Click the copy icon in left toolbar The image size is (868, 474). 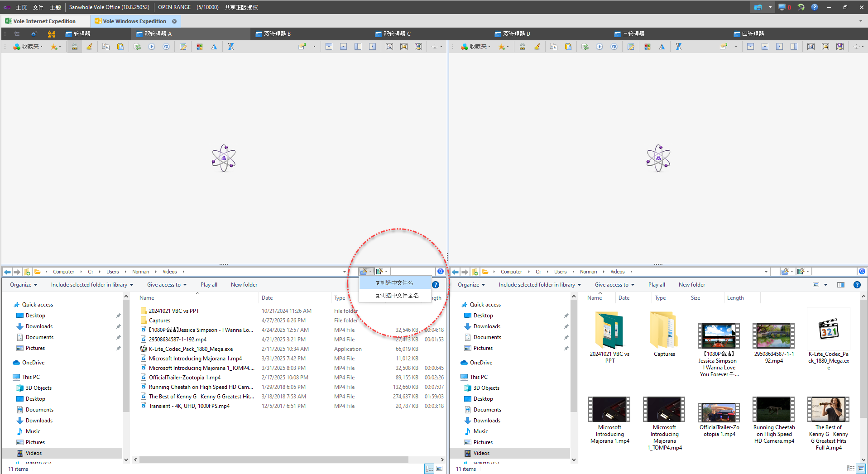tap(106, 47)
